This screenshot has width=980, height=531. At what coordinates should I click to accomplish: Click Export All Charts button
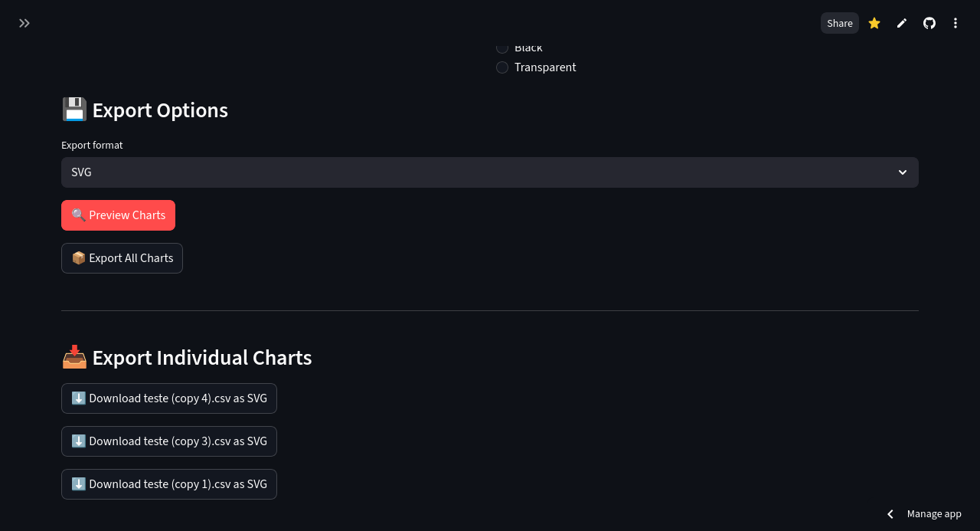[122, 258]
